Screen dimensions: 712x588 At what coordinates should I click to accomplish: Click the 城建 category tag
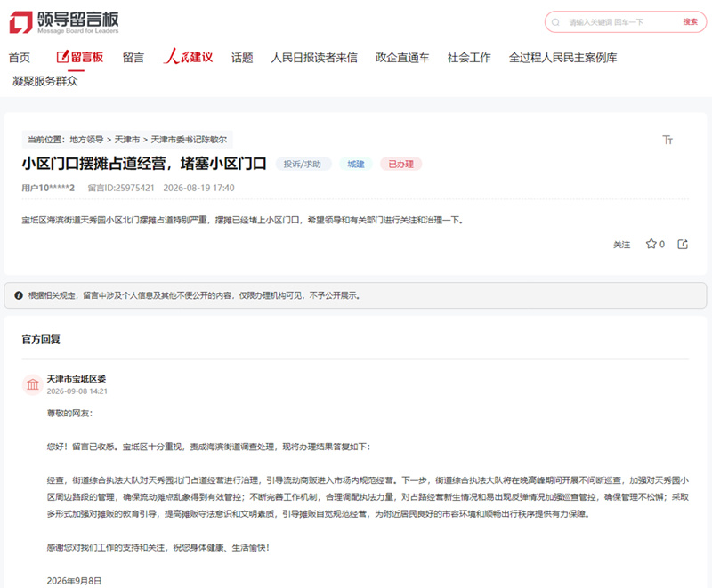coord(356,164)
